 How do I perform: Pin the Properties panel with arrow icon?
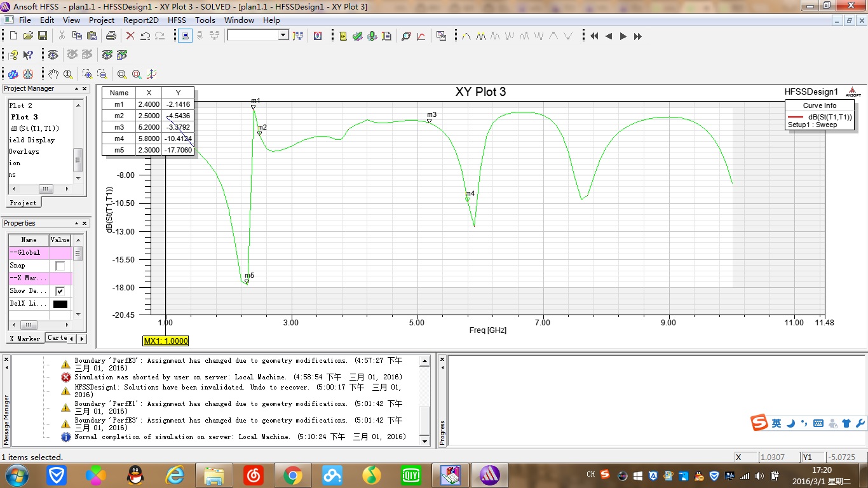click(x=77, y=224)
